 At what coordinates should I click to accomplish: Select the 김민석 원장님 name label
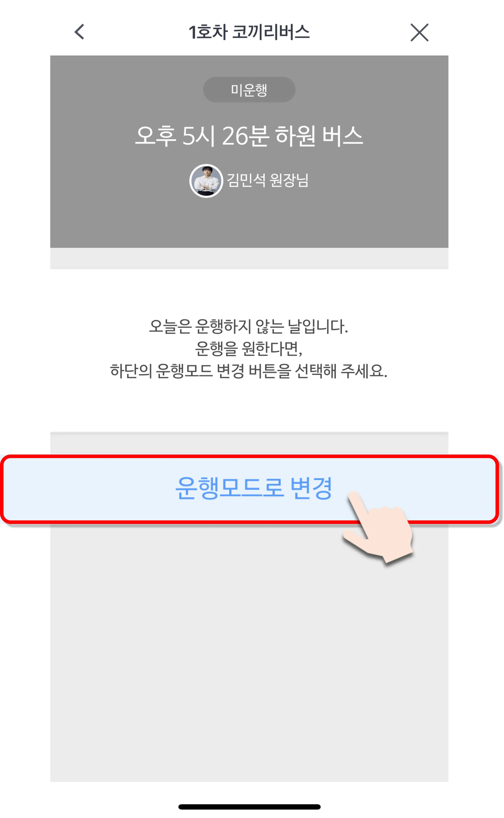coord(268,180)
